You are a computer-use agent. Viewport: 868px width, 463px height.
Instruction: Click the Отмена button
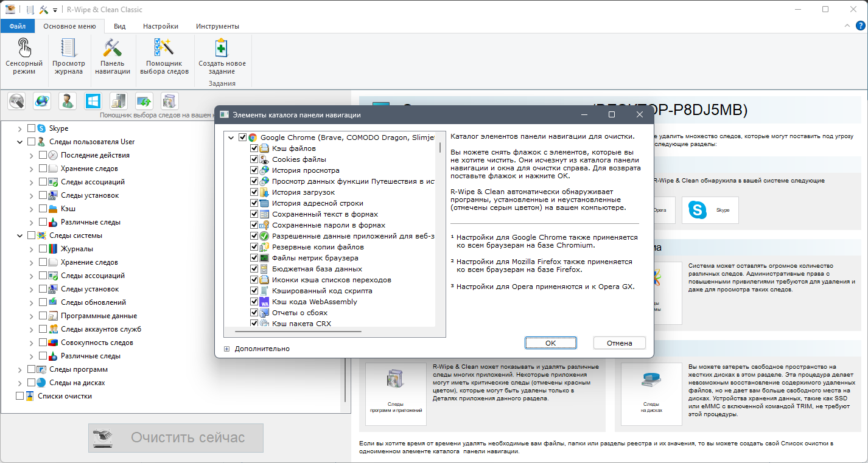(620, 343)
